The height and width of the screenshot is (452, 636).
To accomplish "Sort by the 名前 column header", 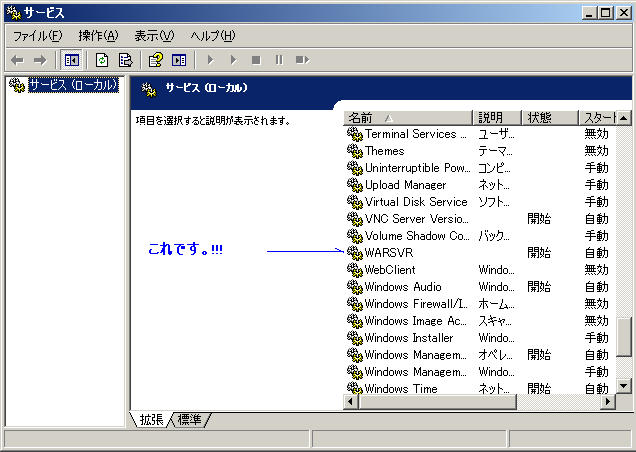I will 408,118.
